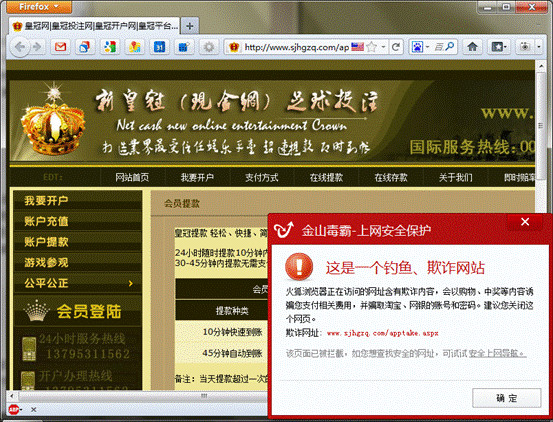Select the 支付方式 navigation menu item
The image size is (553, 422).
tap(262, 177)
